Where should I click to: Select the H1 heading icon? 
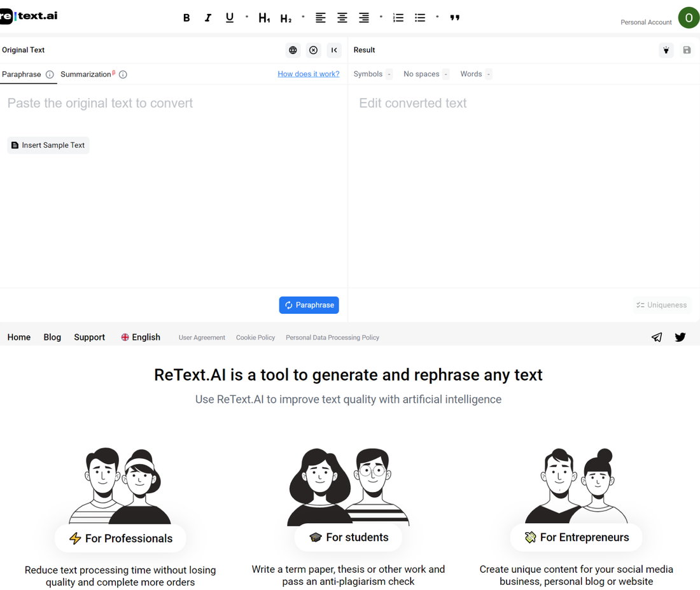tap(263, 17)
